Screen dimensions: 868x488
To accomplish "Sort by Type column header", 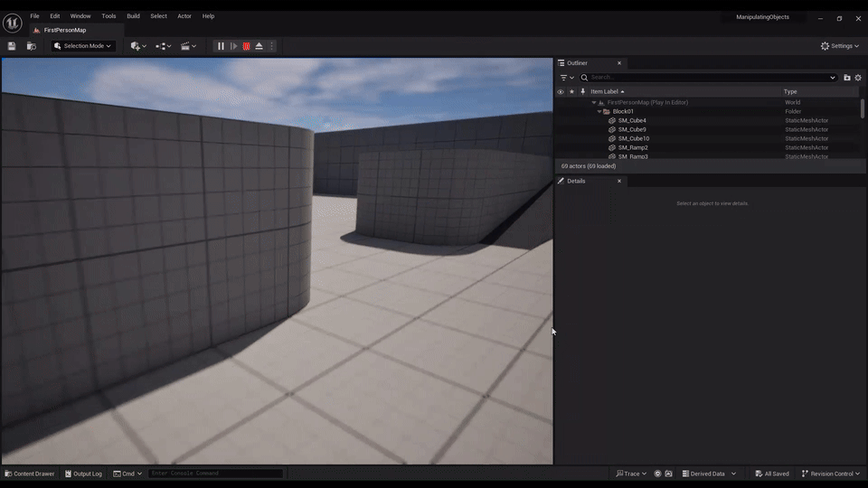I will tap(790, 92).
